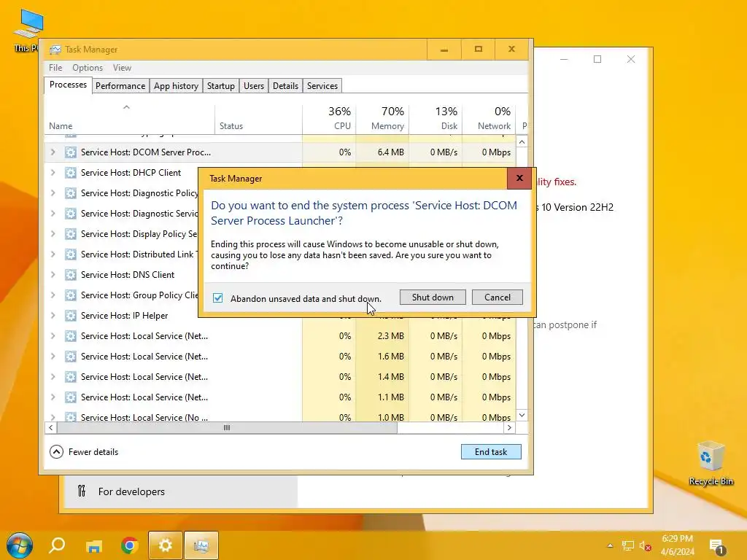Switch to the Performance tab
747x560 pixels.
click(x=120, y=86)
